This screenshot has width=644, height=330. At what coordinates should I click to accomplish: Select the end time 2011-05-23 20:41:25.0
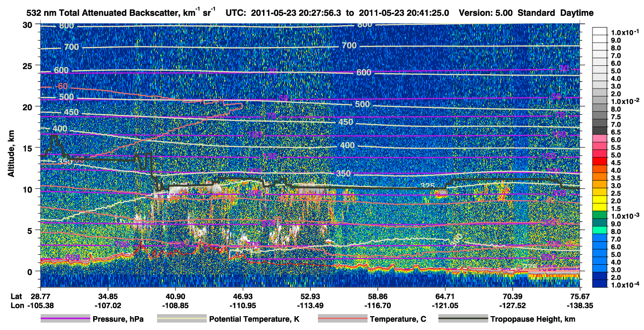403,13
